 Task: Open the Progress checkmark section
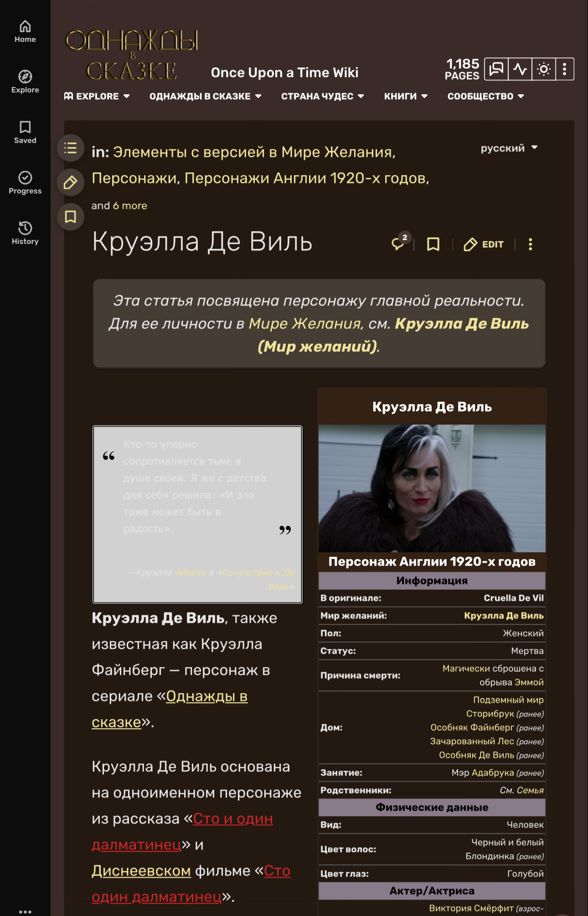[25, 183]
